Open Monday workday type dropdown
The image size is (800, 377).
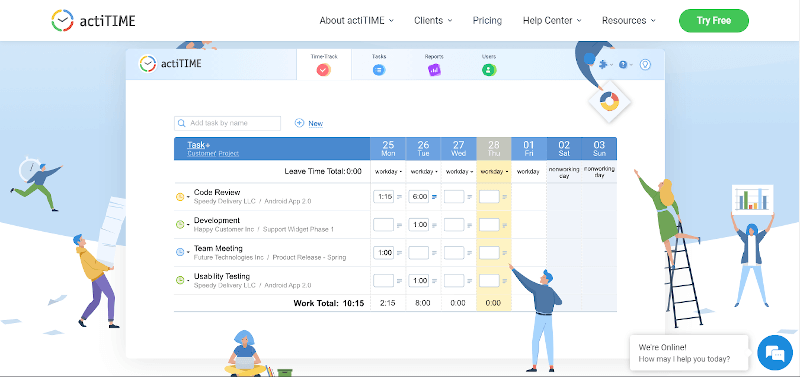tap(388, 172)
